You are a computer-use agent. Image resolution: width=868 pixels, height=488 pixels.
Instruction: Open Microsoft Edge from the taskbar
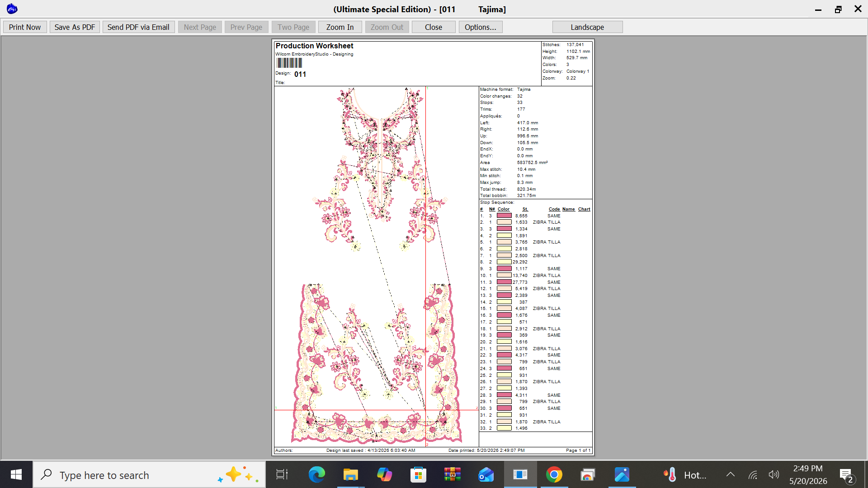click(316, 474)
